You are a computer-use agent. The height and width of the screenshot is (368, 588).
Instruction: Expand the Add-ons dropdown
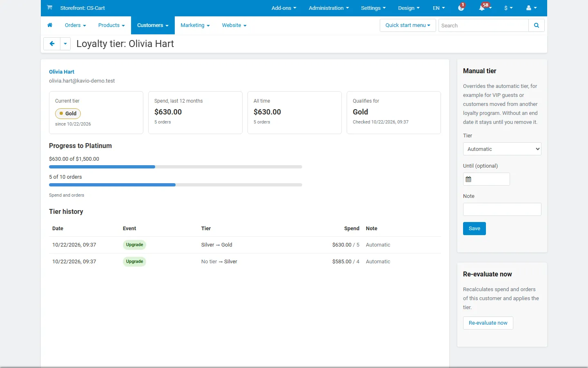(x=284, y=8)
